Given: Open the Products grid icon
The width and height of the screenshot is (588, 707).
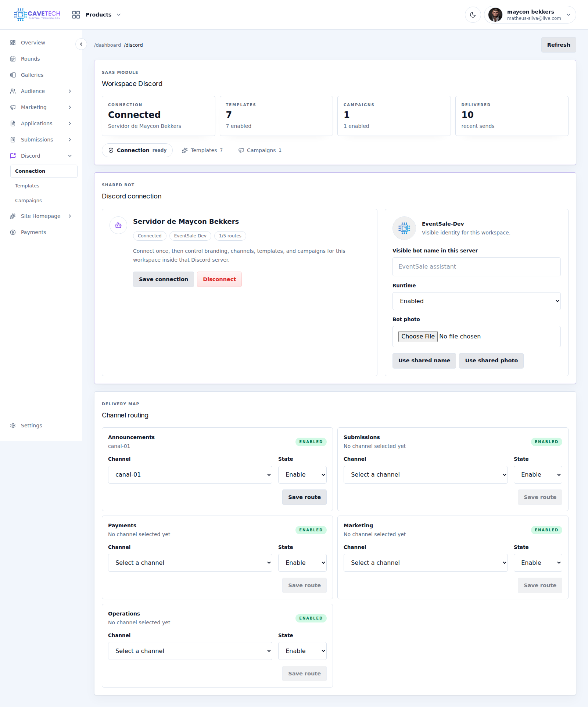Looking at the screenshot, I should point(76,15).
